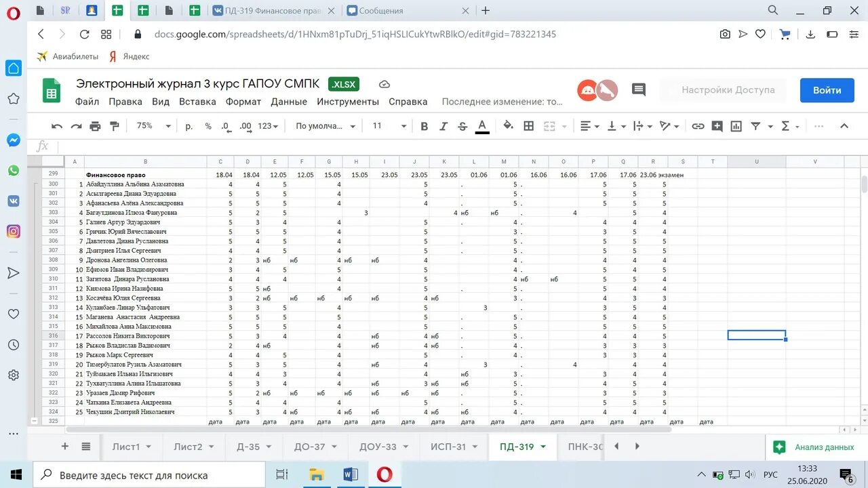The image size is (868, 488).
Task: Open the Правка menu
Action: click(x=125, y=102)
